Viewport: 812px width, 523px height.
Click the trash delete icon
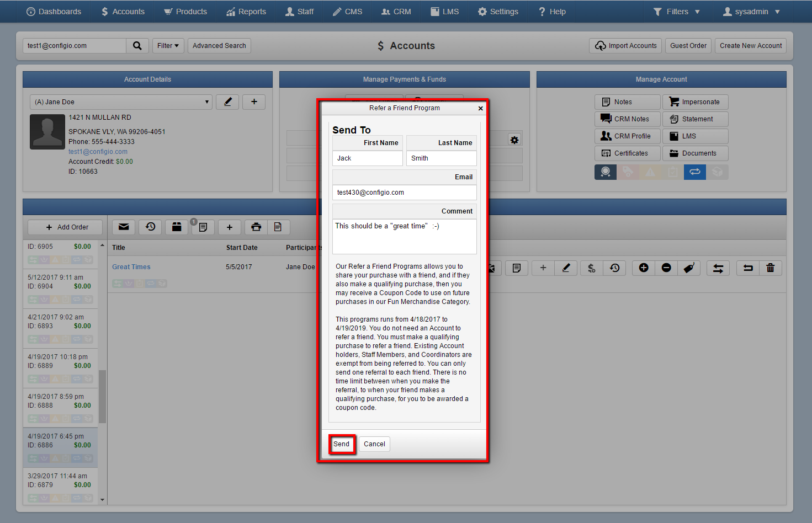tap(771, 268)
